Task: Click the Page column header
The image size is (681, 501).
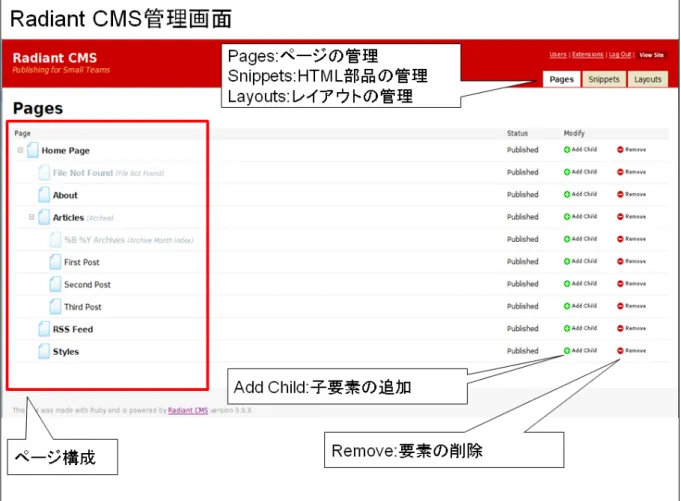Action: [x=23, y=133]
